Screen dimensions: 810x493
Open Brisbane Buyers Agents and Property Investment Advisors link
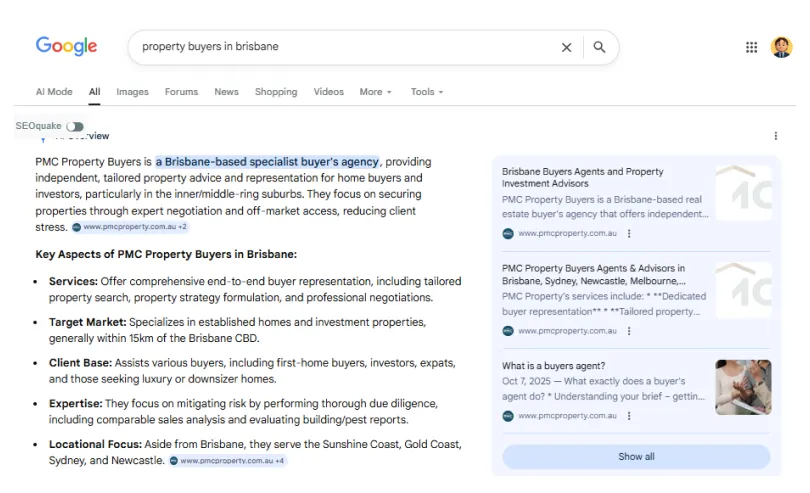582,177
